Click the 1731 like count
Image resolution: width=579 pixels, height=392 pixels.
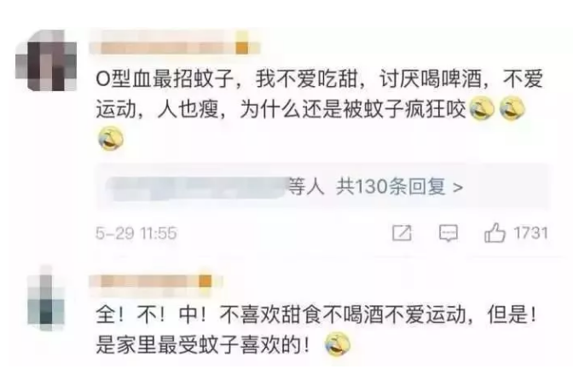point(531,233)
